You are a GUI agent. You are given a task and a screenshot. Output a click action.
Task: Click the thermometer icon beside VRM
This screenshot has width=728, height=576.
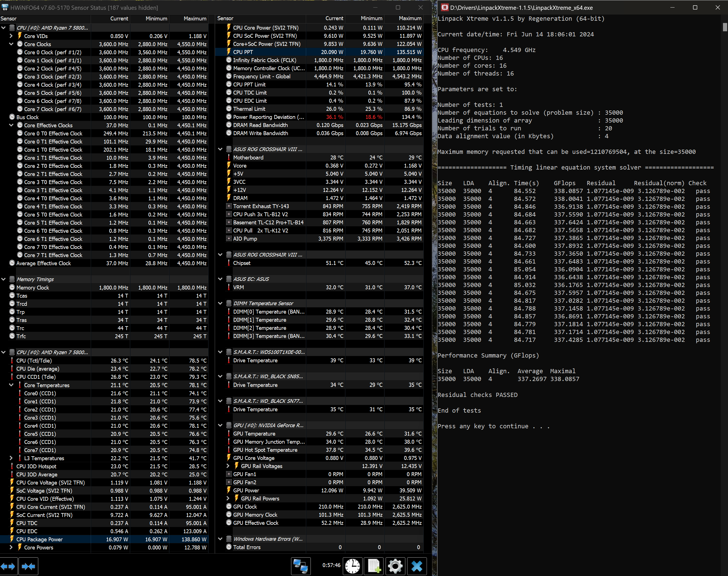pyautogui.click(x=229, y=287)
